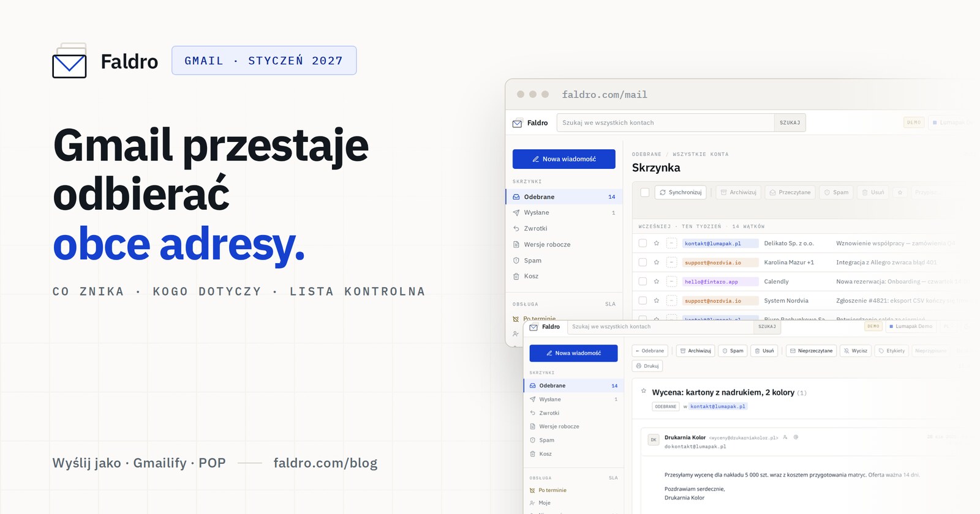Click Usuń in the message toolbar
Viewport: 980px width, 514px height.
click(x=764, y=351)
